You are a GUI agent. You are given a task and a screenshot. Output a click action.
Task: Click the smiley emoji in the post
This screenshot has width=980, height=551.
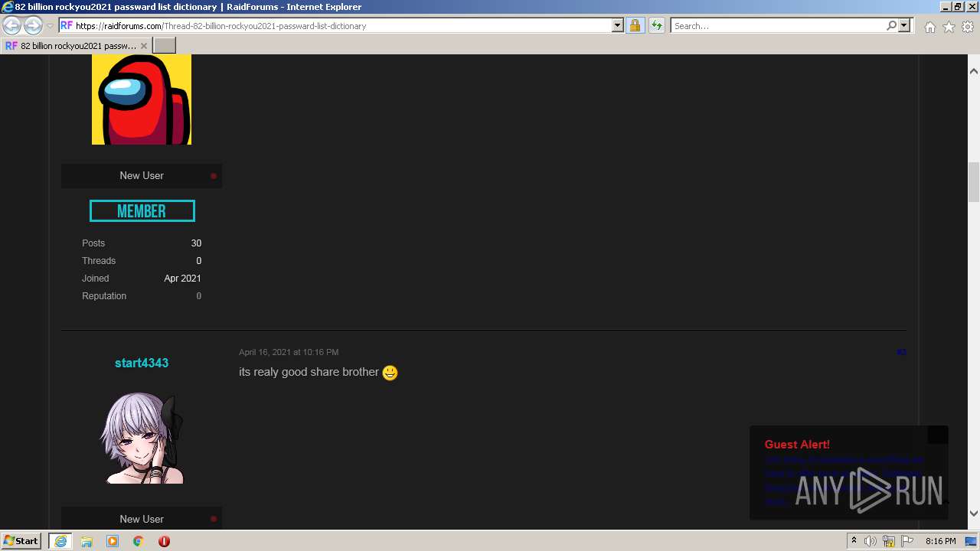click(390, 373)
